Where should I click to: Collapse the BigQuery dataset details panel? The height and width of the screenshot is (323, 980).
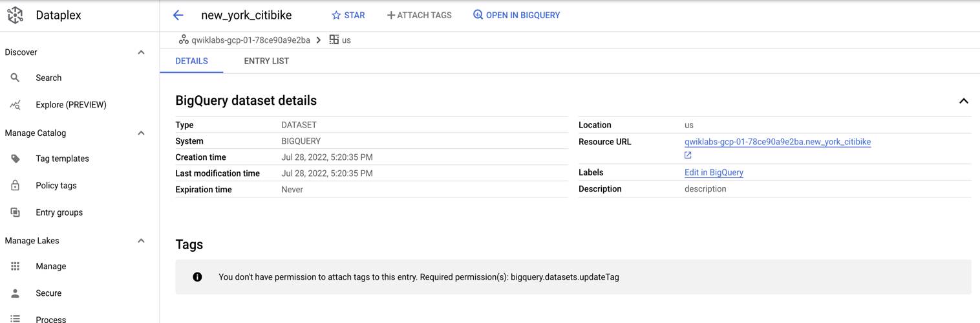963,101
